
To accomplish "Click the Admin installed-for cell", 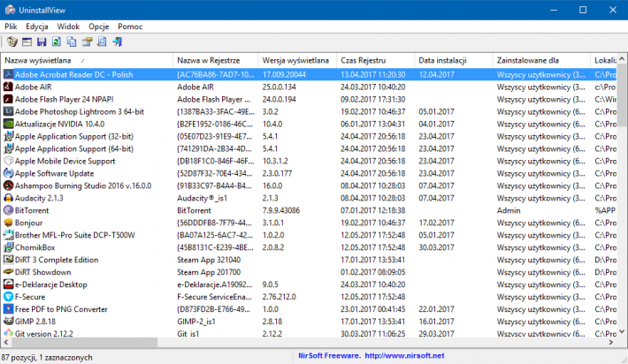I will click(x=509, y=210).
